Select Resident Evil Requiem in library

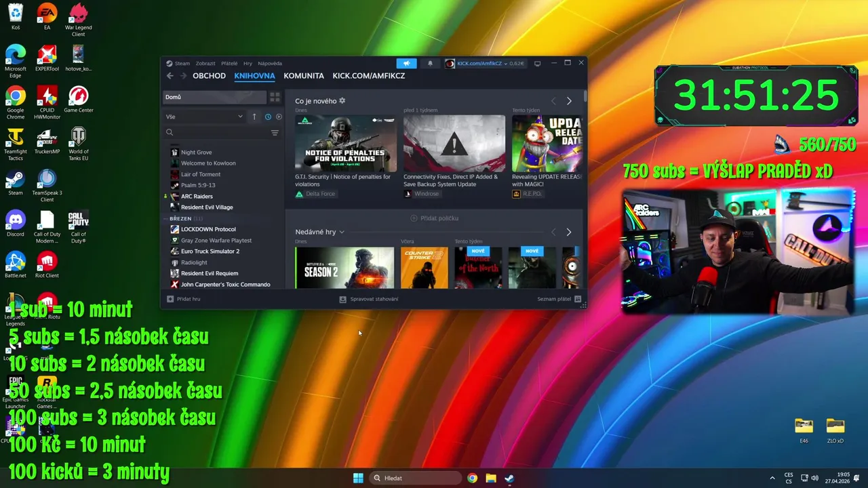[x=209, y=273]
